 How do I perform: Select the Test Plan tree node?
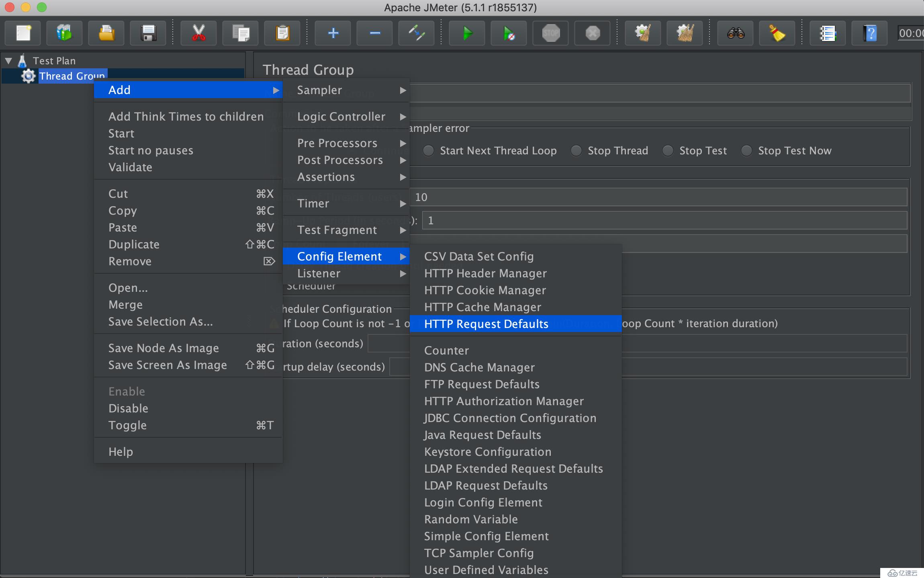point(54,61)
